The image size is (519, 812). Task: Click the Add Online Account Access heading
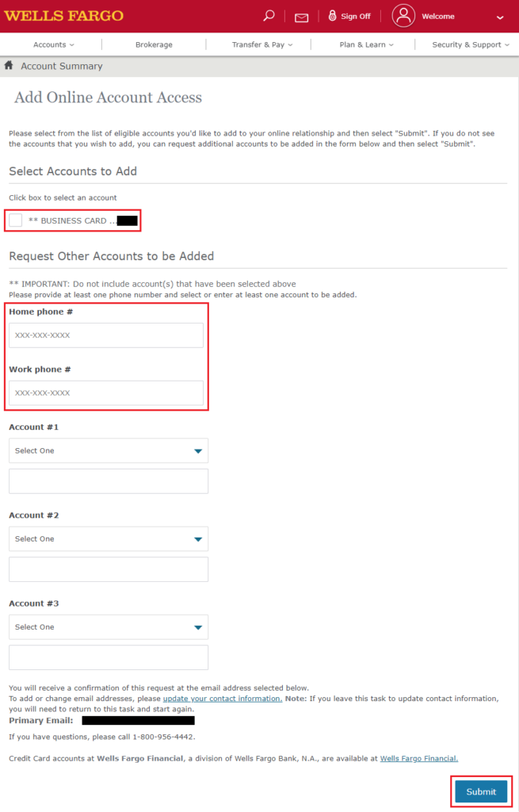tap(108, 98)
